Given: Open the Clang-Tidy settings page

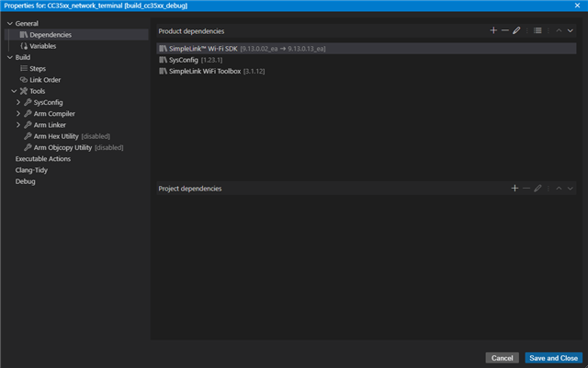Looking at the screenshot, I should 30,170.
